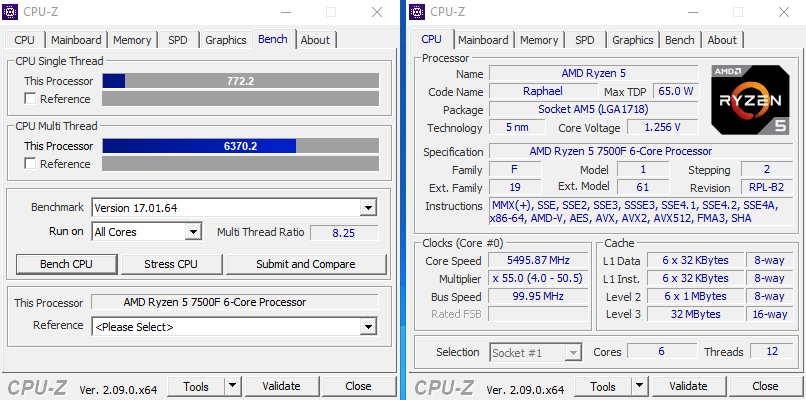The width and height of the screenshot is (806, 400).
Task: Open Memory tab in Bench window
Action: 132,40
